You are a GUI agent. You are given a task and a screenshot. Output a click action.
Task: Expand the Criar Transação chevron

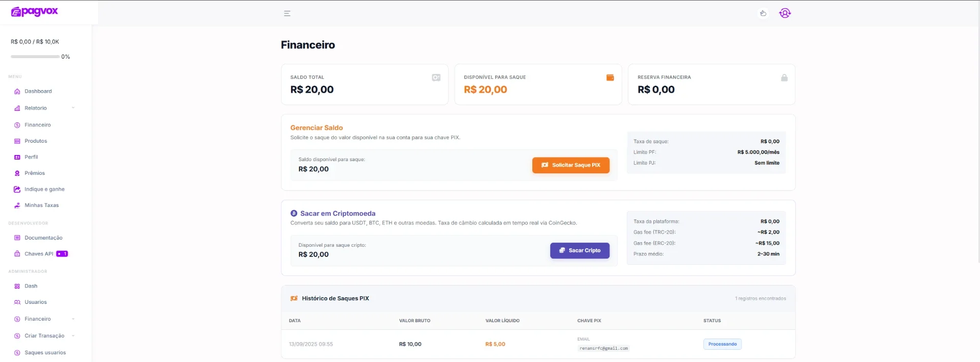[x=73, y=336]
